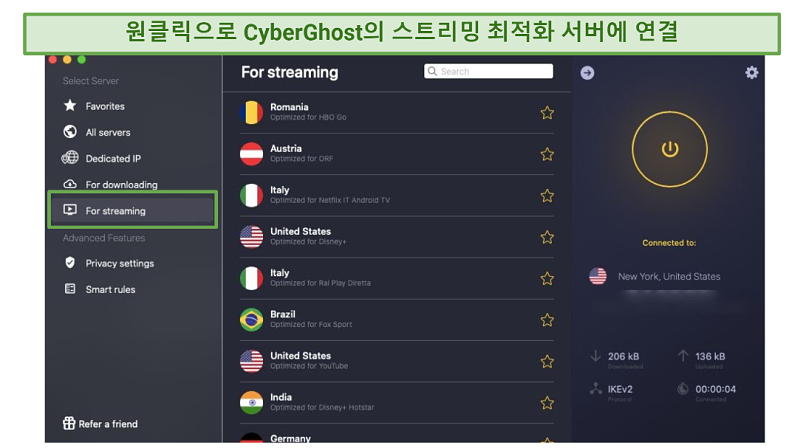Click the yellow power button to disconnect
The width and height of the screenshot is (806, 448).
(669, 150)
